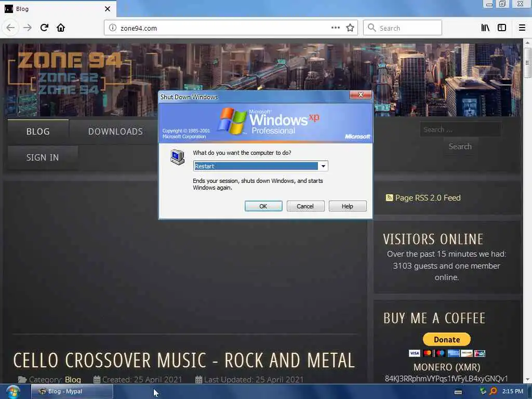This screenshot has height=399, width=532.
Task: Select the Blog browser tab
Action: 58,9
